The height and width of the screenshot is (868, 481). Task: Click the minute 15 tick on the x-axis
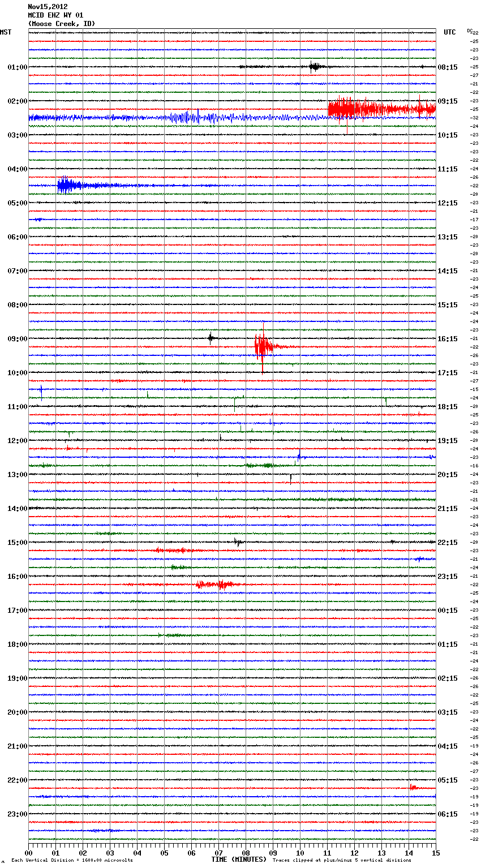tap(435, 853)
